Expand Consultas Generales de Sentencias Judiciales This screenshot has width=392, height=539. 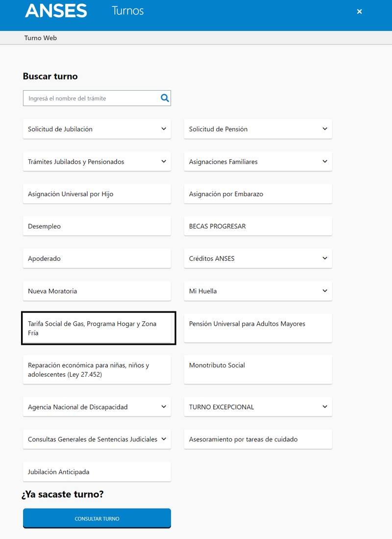[164, 439]
